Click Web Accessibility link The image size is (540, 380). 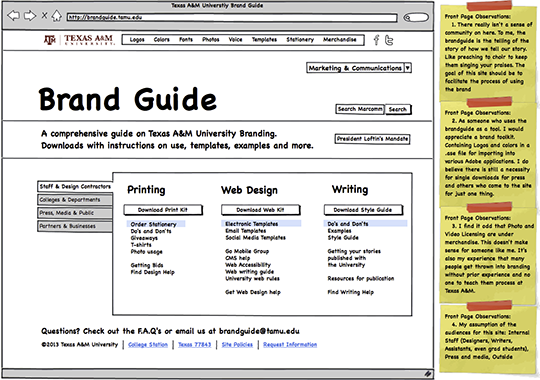(248, 265)
